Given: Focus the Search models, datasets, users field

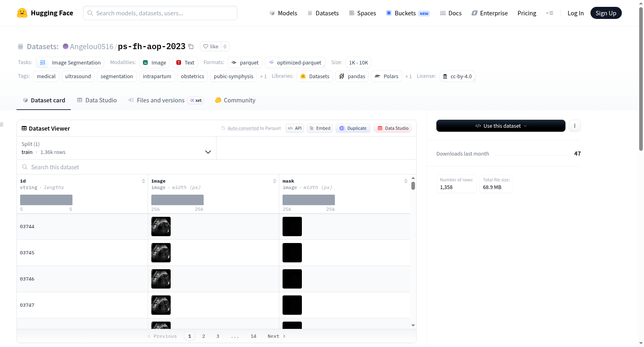Looking at the screenshot, I should (160, 13).
